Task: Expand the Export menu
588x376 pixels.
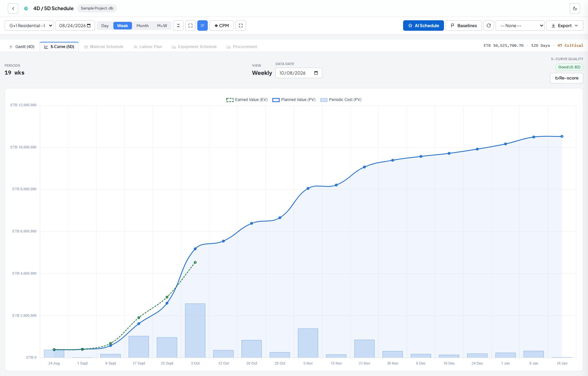Action: pyautogui.click(x=565, y=26)
